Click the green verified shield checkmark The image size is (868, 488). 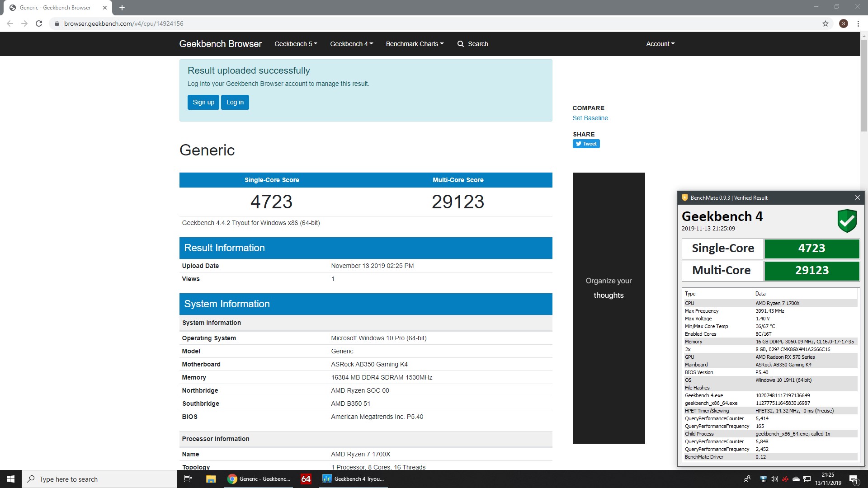847,221
